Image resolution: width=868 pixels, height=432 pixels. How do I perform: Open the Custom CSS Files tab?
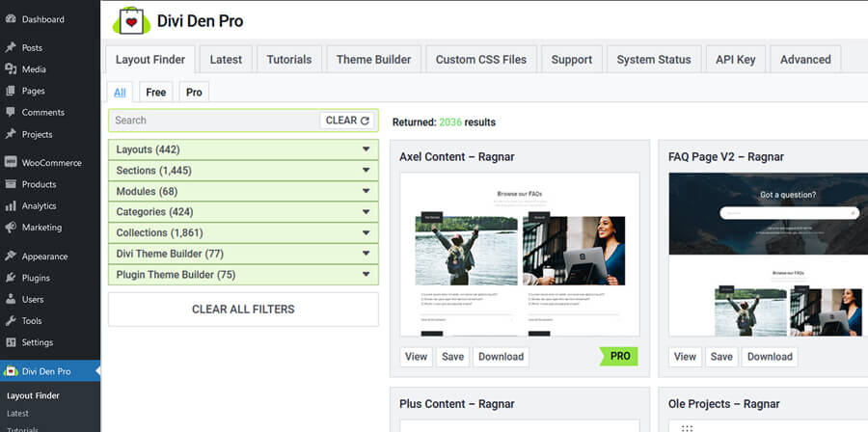[481, 60]
